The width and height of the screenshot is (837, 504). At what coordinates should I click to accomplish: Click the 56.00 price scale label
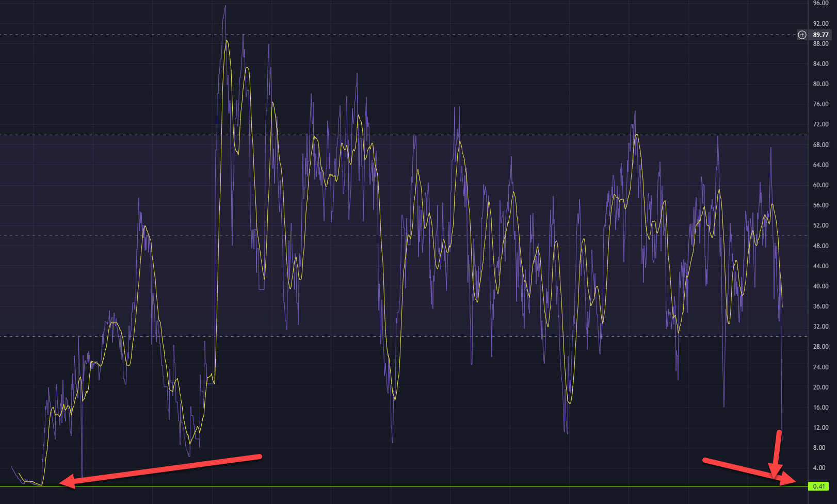coord(820,205)
